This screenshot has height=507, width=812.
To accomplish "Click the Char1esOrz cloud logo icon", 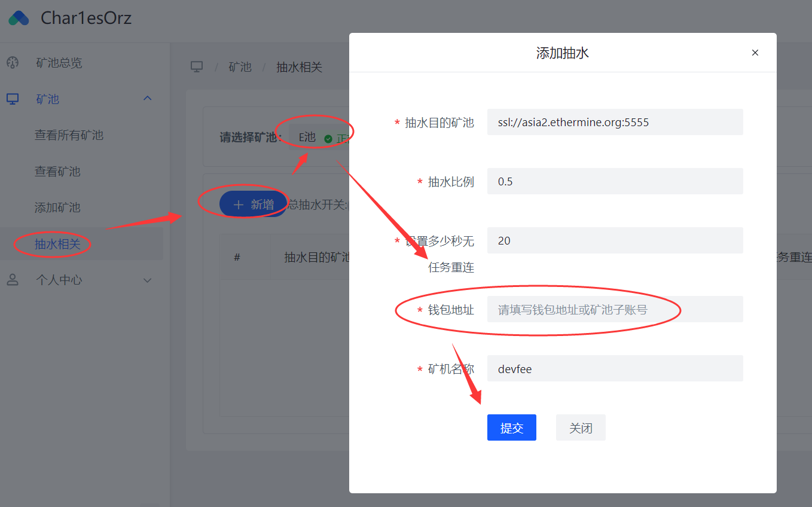I will [x=19, y=18].
